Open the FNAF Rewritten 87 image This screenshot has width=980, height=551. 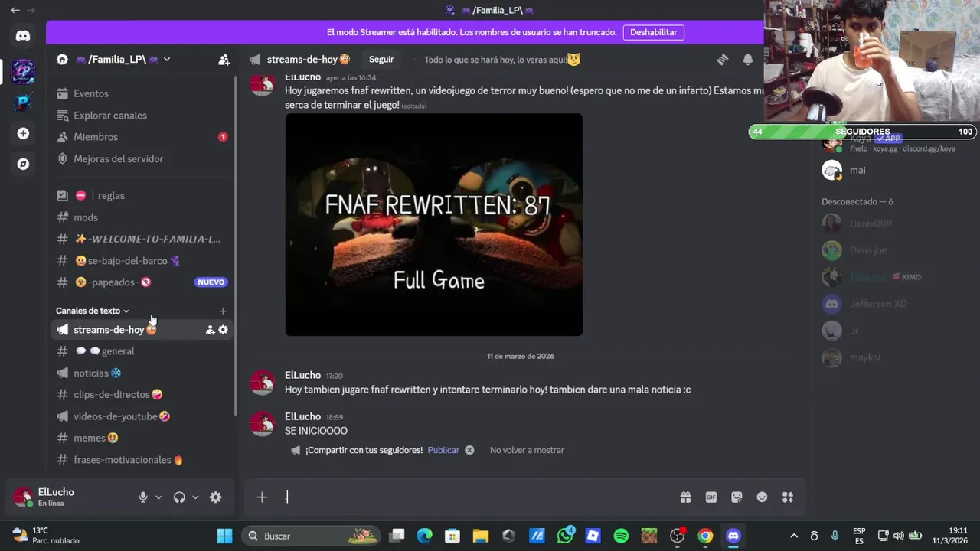pyautogui.click(x=434, y=225)
